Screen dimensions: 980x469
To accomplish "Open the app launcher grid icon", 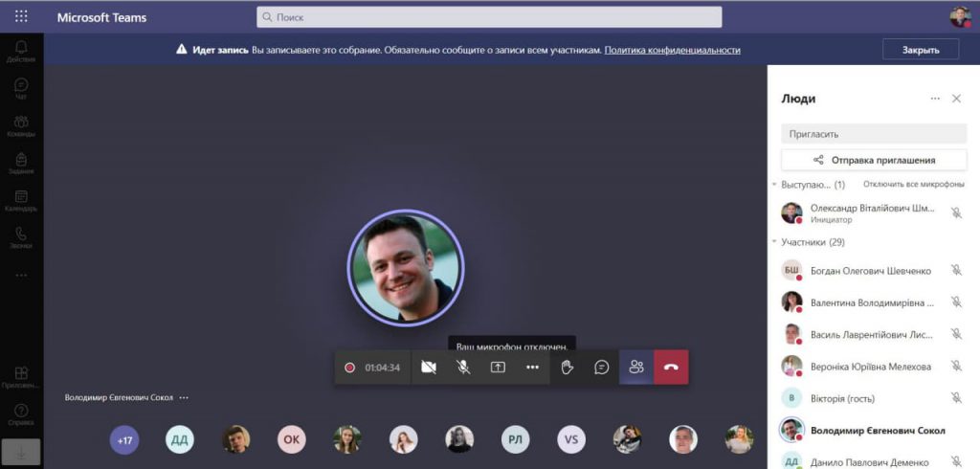I will pyautogui.click(x=21, y=16).
